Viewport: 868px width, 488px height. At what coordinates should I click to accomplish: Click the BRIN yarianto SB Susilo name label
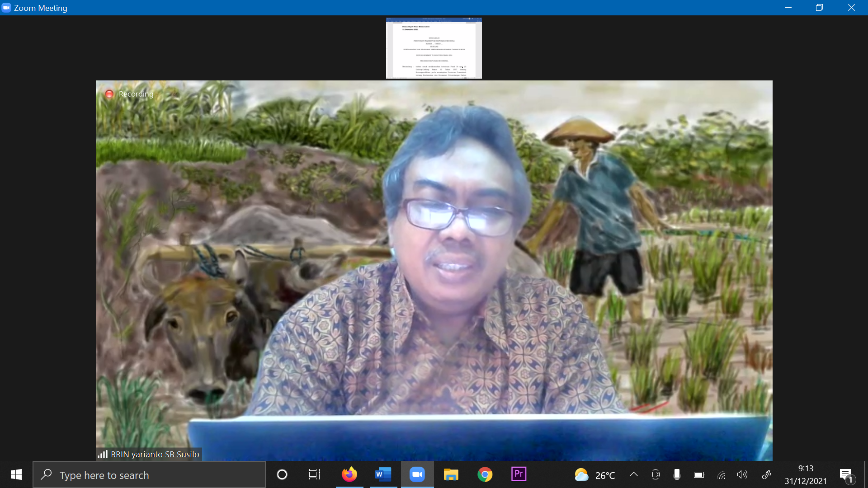[155, 454]
